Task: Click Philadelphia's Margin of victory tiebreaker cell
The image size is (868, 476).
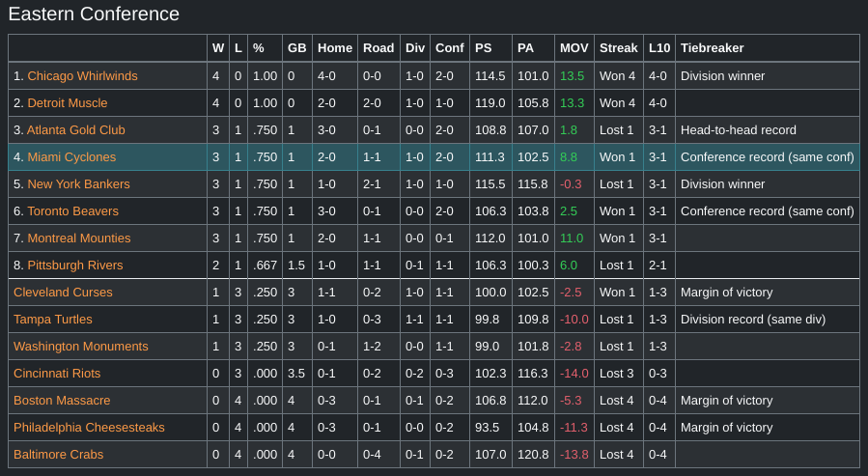Action: 768,428
